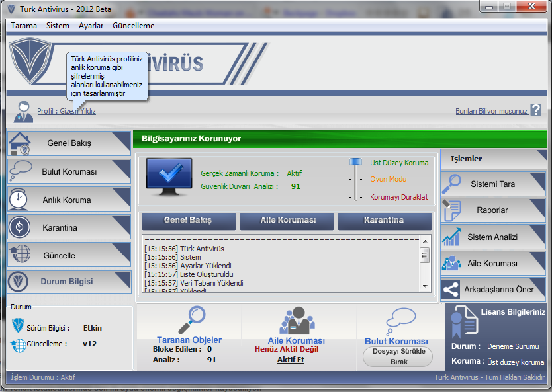Click the Sistem Analizi chart icon
This screenshot has height=392, width=552.
tap(453, 237)
